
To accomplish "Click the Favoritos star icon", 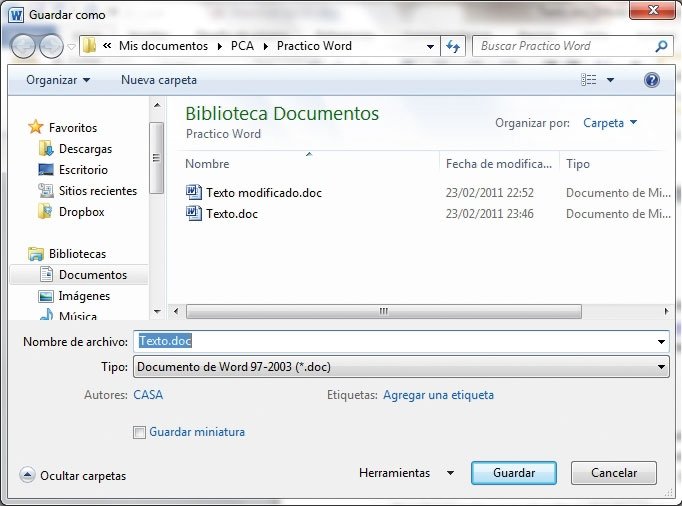I will pos(36,127).
